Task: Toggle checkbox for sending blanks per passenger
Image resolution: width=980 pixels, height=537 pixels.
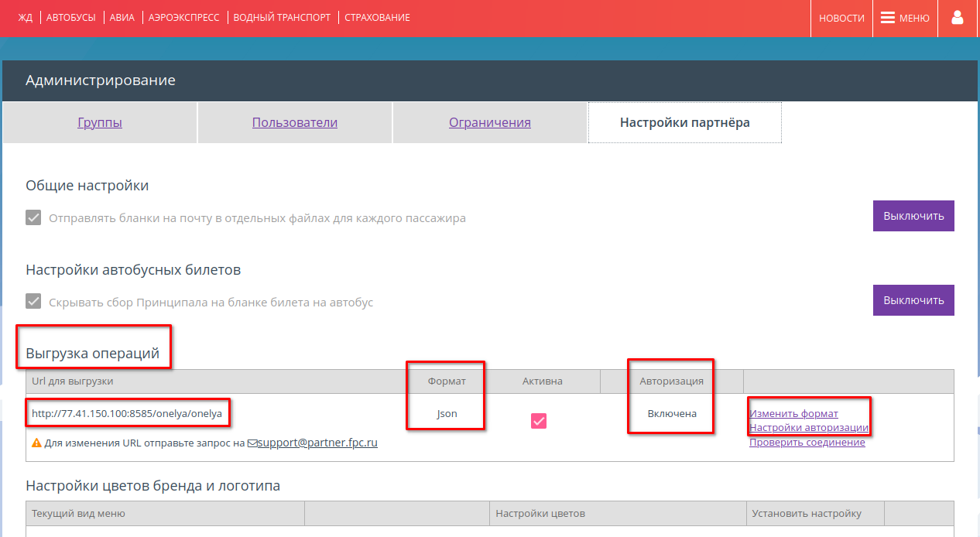Action: point(33,217)
